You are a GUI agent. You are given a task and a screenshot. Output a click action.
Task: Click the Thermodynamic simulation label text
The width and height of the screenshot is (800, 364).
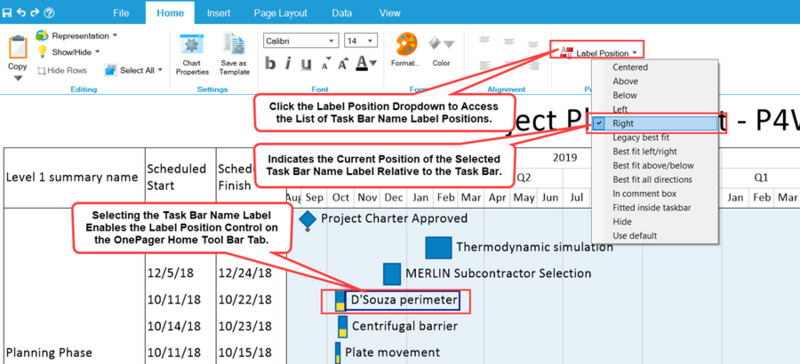click(x=535, y=248)
